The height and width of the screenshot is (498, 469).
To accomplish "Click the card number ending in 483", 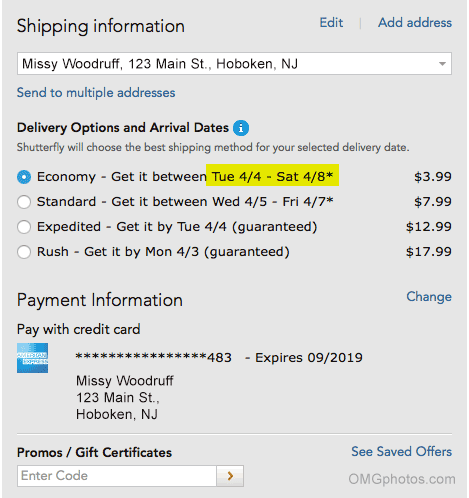I will (x=154, y=358).
